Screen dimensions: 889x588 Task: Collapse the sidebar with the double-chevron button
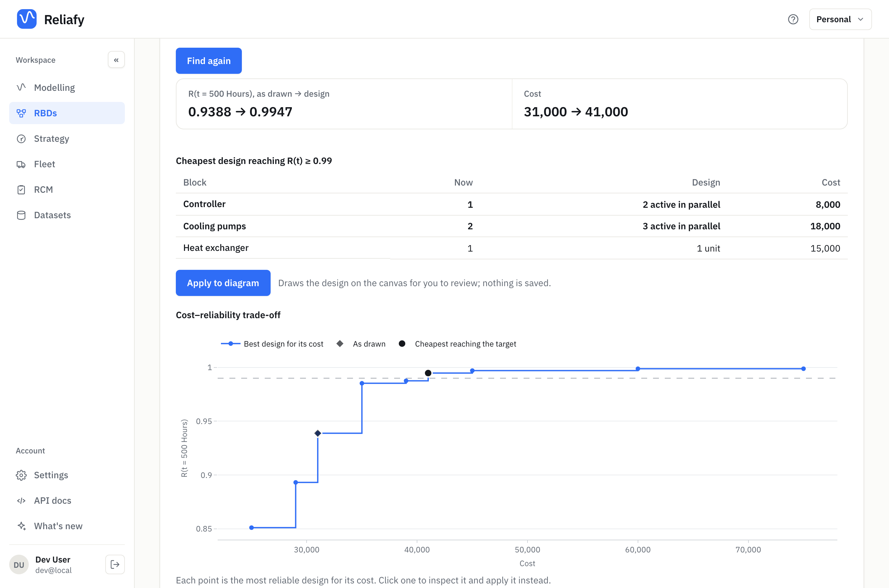(x=116, y=60)
